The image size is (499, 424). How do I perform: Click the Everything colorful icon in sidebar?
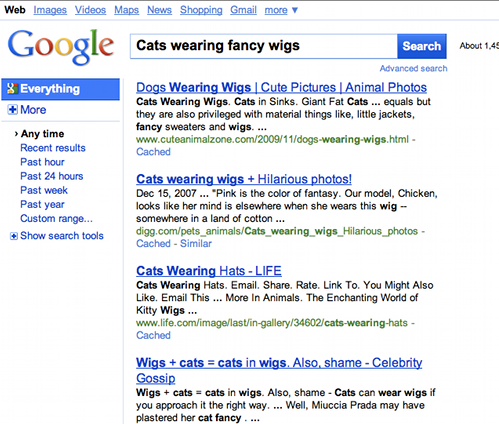pos(12,88)
